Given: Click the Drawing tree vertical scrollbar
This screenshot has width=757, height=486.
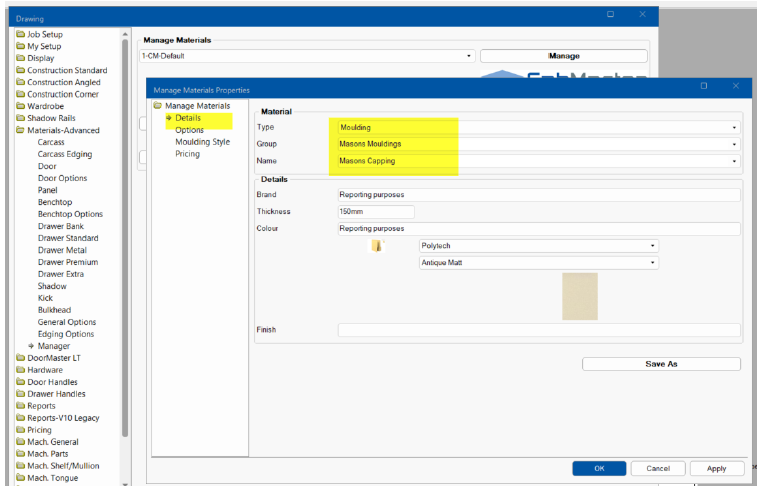Looking at the screenshot, I should [x=125, y=236].
